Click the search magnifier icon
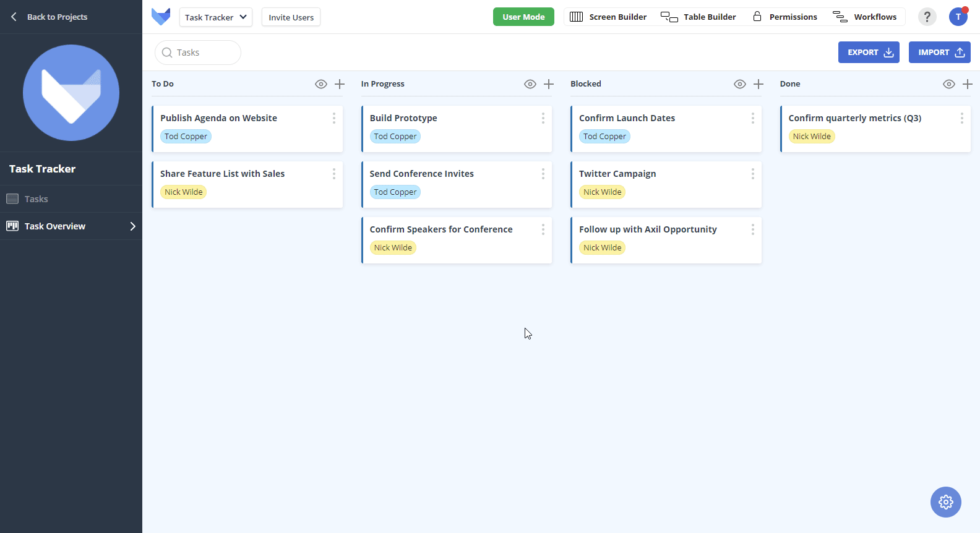980x533 pixels. pyautogui.click(x=167, y=53)
